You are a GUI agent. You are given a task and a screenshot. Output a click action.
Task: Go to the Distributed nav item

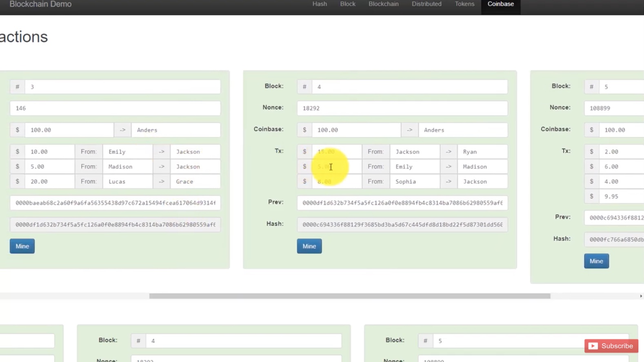click(x=426, y=4)
